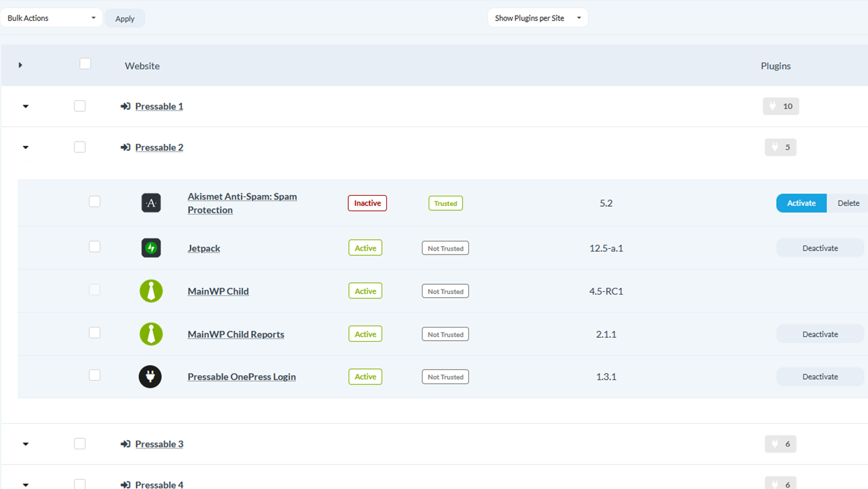Screen dimensions: 868x489
Task: Check the Pressable 4 site checkbox
Action: pyautogui.click(x=80, y=484)
